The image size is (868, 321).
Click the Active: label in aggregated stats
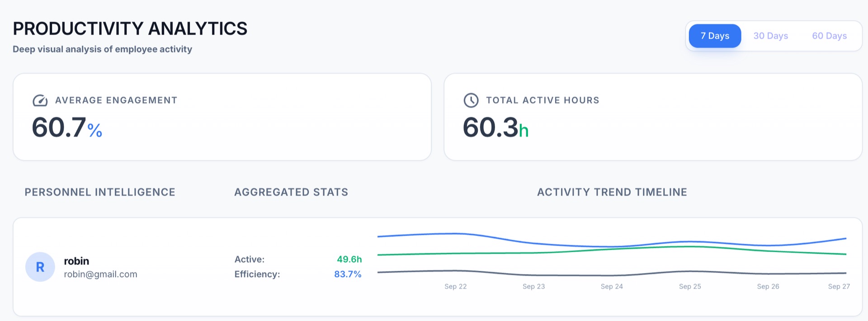tap(250, 259)
